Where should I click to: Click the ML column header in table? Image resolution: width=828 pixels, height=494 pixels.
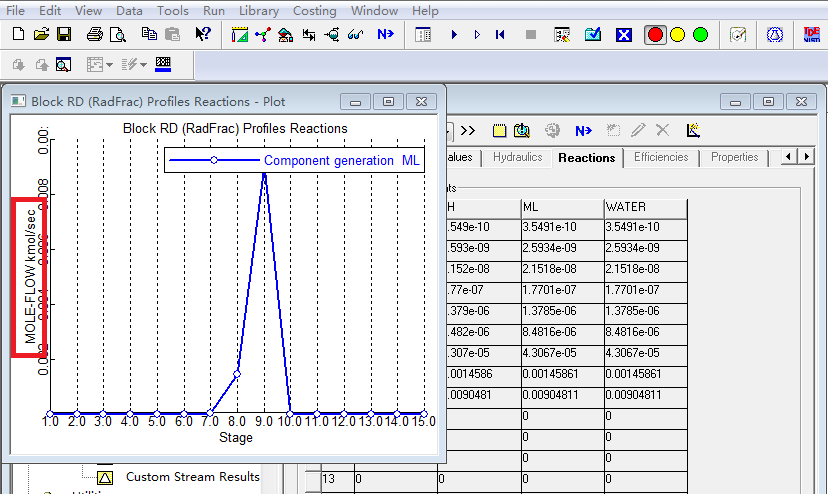coord(561,207)
